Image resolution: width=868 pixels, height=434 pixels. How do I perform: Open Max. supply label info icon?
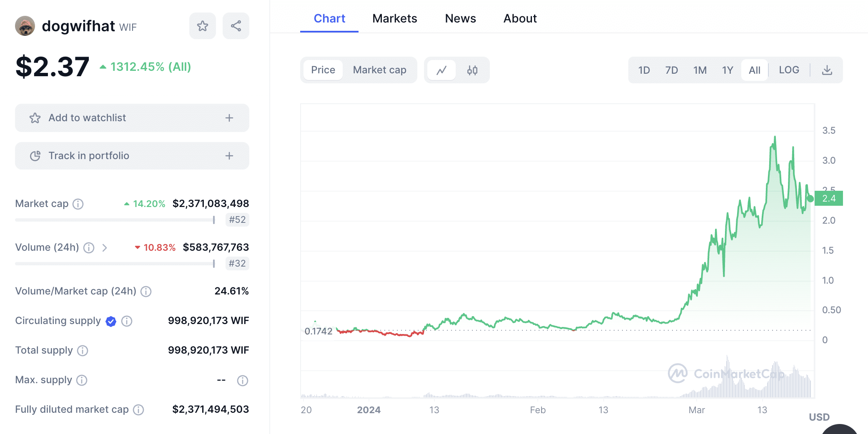coord(82,380)
